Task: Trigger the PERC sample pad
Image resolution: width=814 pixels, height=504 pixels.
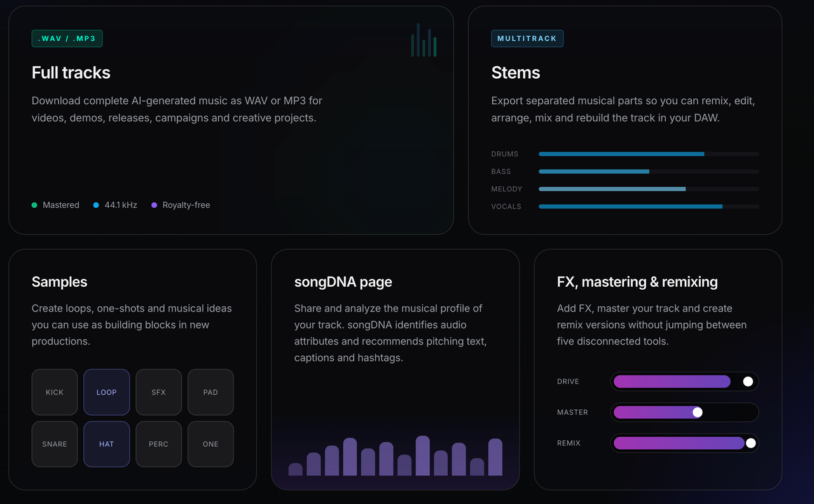Action: pyautogui.click(x=159, y=444)
